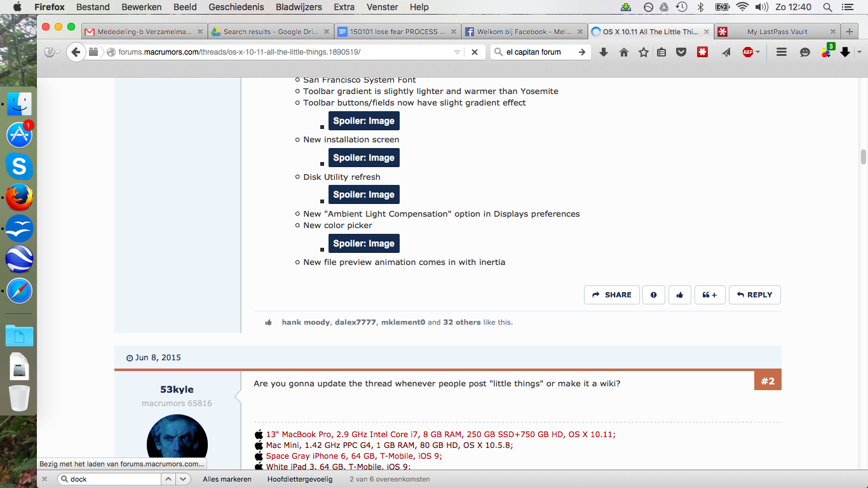This screenshot has width=868, height=488.
Task: Find next match with down chevron
Action: (x=183, y=479)
